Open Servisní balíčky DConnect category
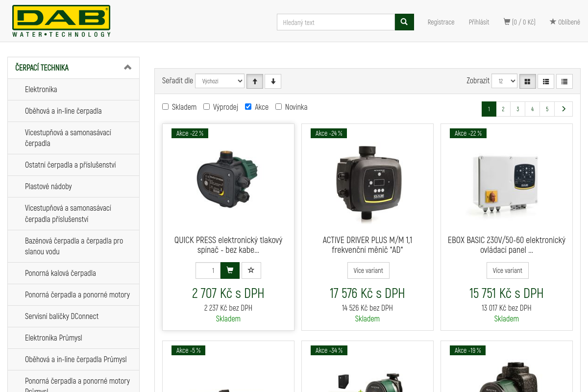The width and height of the screenshot is (588, 392). (73, 316)
